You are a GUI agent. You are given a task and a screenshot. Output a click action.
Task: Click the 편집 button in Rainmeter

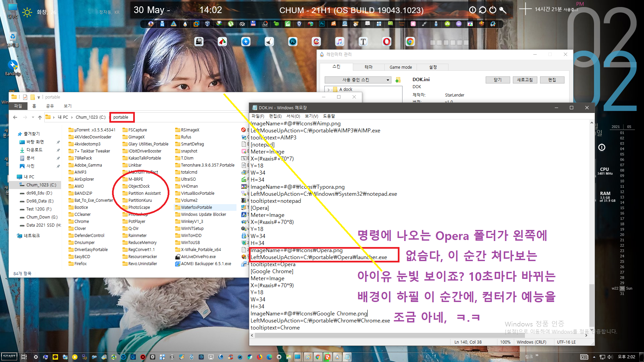pos(552,80)
